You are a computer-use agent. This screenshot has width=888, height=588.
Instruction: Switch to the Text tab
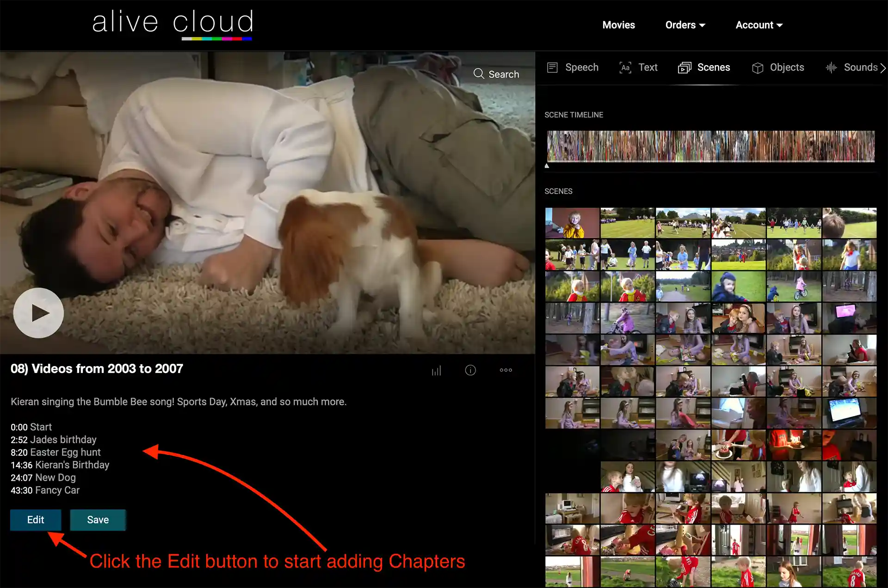click(638, 67)
